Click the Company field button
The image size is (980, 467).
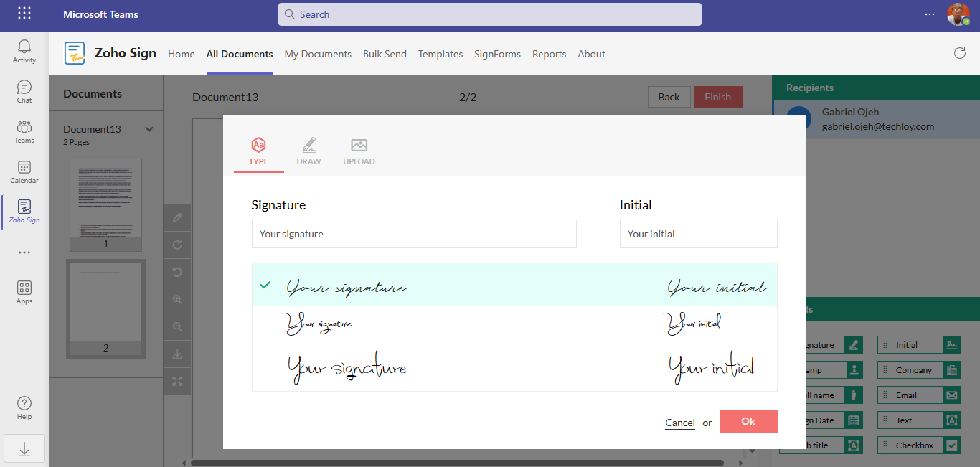click(919, 370)
